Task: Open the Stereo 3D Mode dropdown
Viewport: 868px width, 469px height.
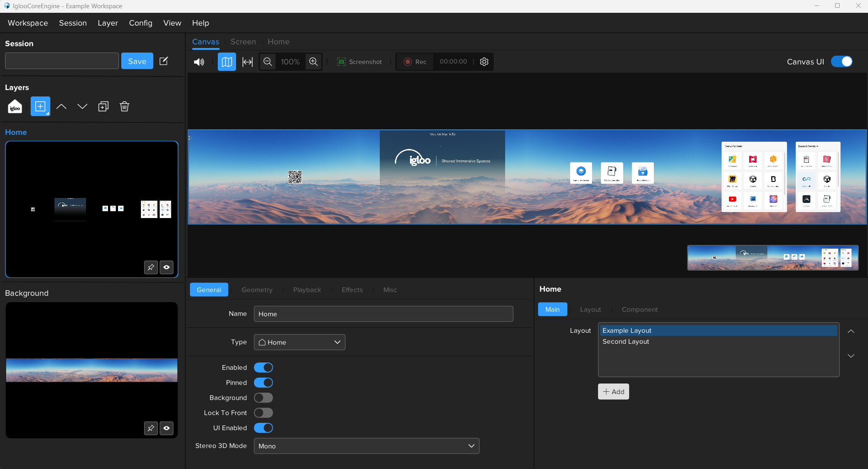Action: pos(366,446)
